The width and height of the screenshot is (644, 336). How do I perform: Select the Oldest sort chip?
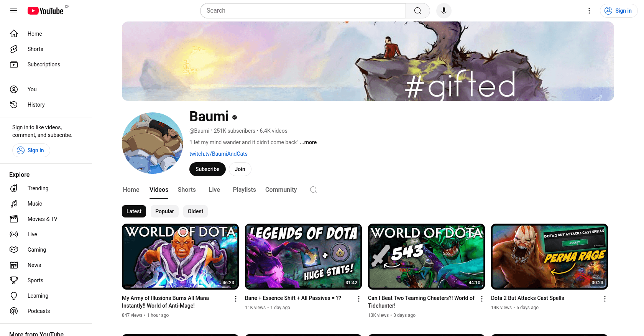tap(195, 211)
